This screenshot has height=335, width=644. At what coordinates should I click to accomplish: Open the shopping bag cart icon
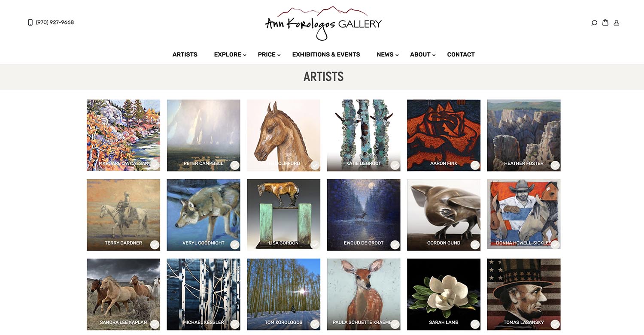click(605, 22)
